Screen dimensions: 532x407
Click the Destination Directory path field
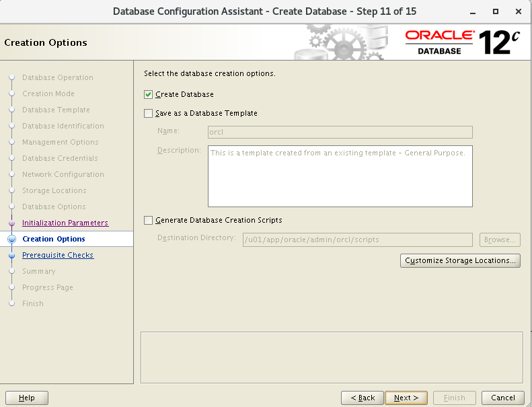pyautogui.click(x=358, y=239)
